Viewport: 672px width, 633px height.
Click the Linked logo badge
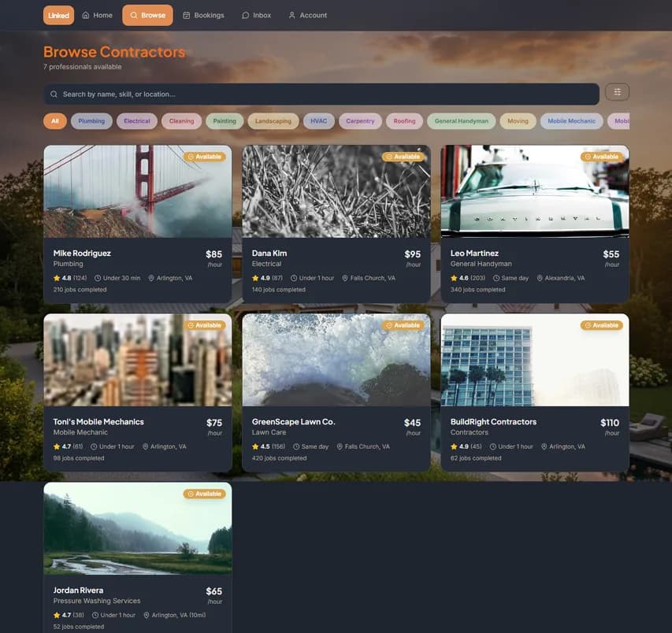[x=58, y=16]
